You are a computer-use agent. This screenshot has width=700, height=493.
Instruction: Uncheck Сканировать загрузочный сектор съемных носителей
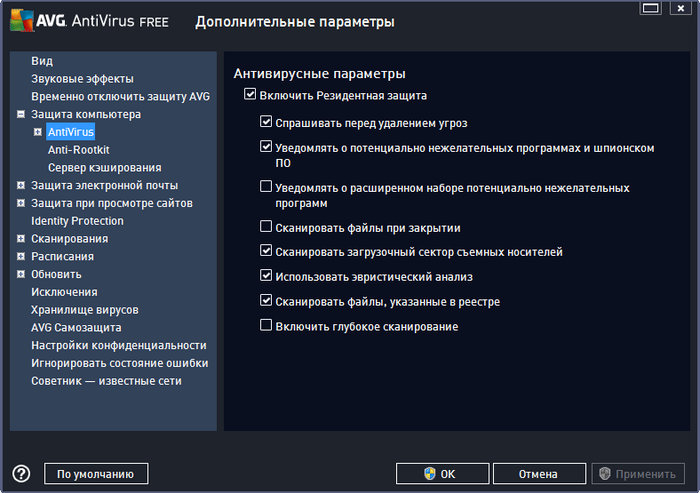[x=266, y=251]
